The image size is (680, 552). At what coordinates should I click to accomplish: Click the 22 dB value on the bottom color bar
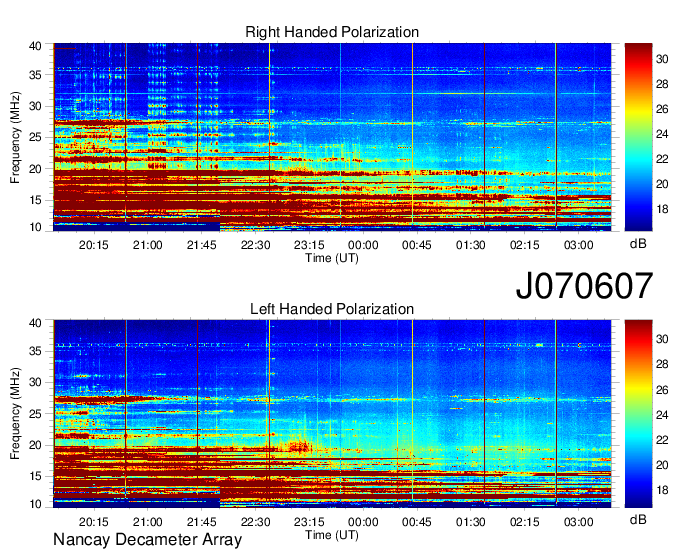point(662,441)
